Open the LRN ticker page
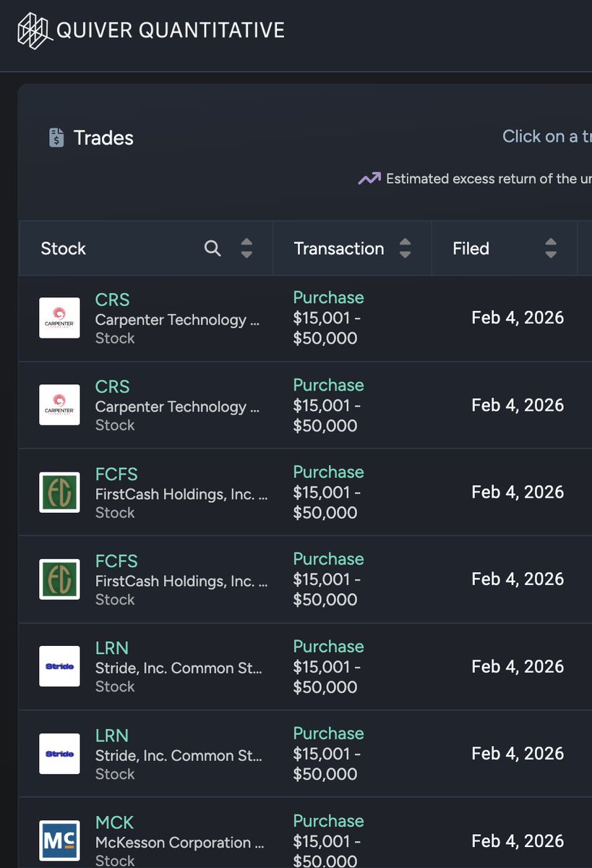Screen dimensions: 592x868 [111, 648]
